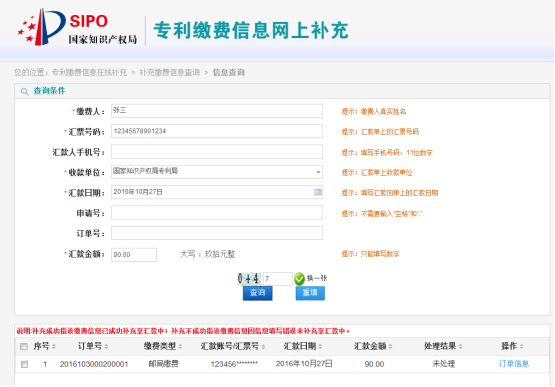Click the 汇票号码 input field

(217, 131)
